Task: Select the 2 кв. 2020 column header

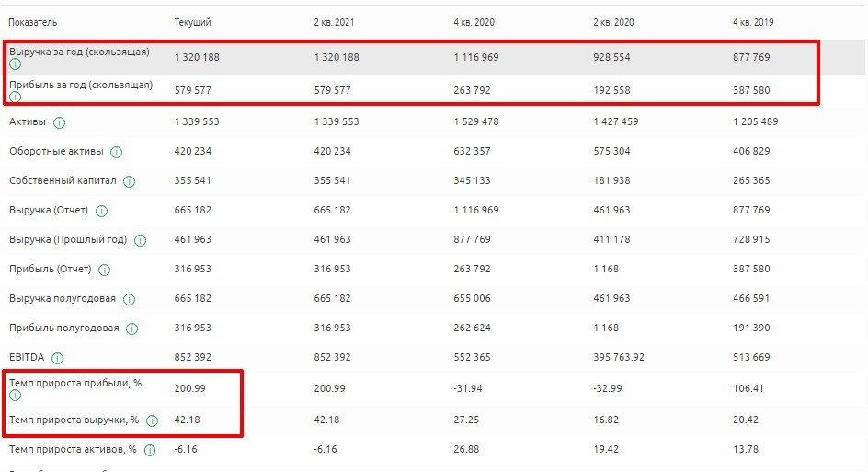Action: [612, 21]
